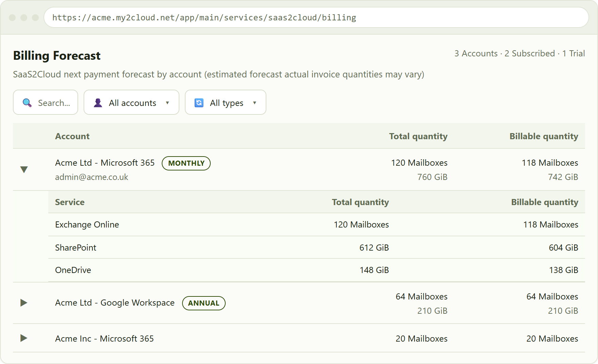
Task: Click the blue sync icon in types filter
Action: [x=199, y=103]
